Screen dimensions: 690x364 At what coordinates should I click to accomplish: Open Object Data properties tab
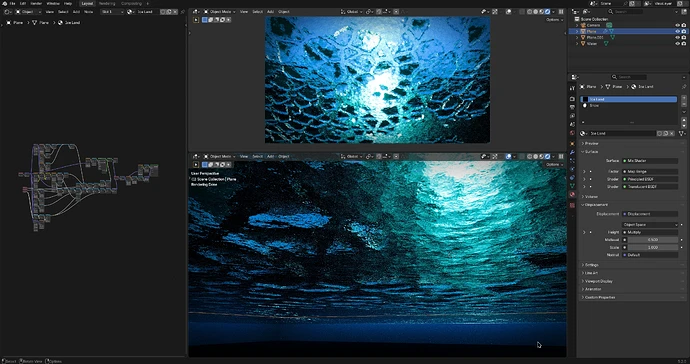572,186
